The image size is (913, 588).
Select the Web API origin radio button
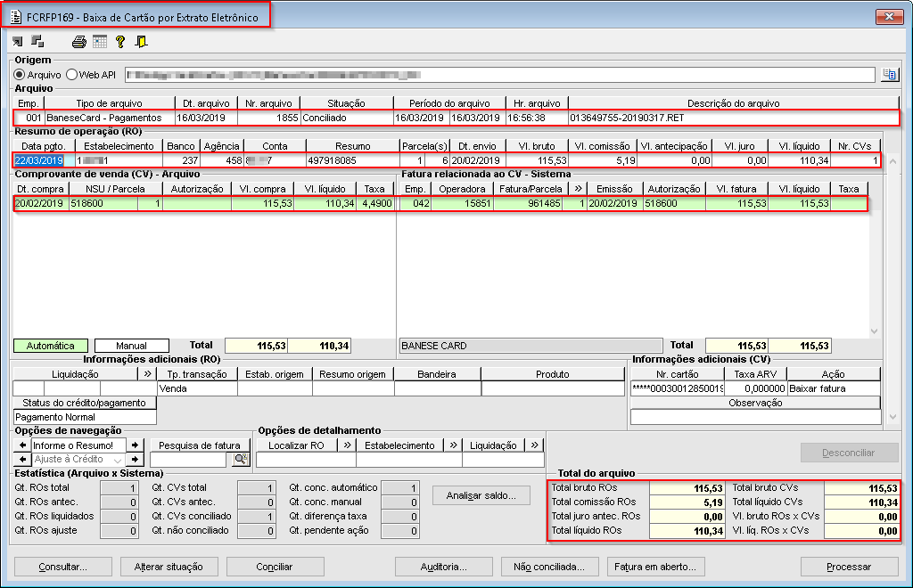71,75
